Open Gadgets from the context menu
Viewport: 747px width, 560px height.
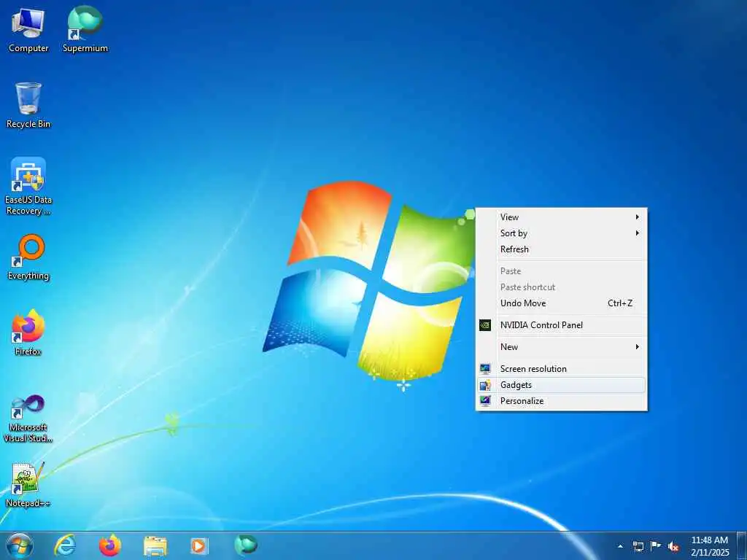tap(561, 385)
